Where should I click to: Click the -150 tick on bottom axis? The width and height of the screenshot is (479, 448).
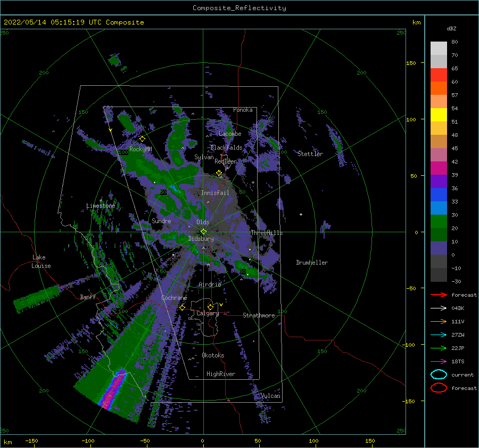tap(31, 441)
